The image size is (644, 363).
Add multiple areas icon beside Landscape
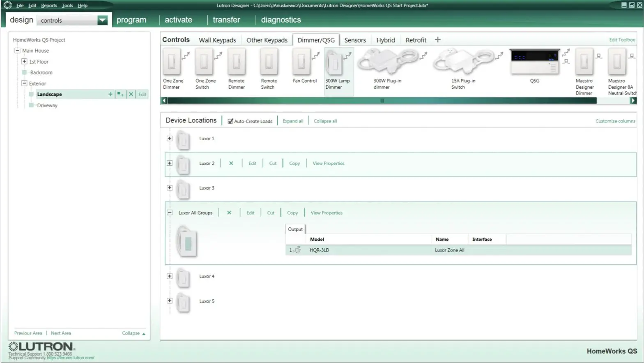120,94
